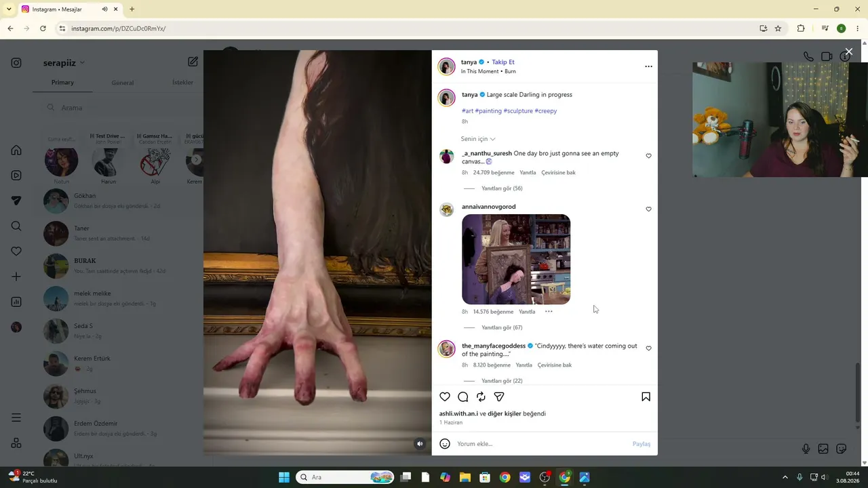This screenshot has height=488, width=868.
Task: Open Chrome media controls icon
Action: coord(825,28)
